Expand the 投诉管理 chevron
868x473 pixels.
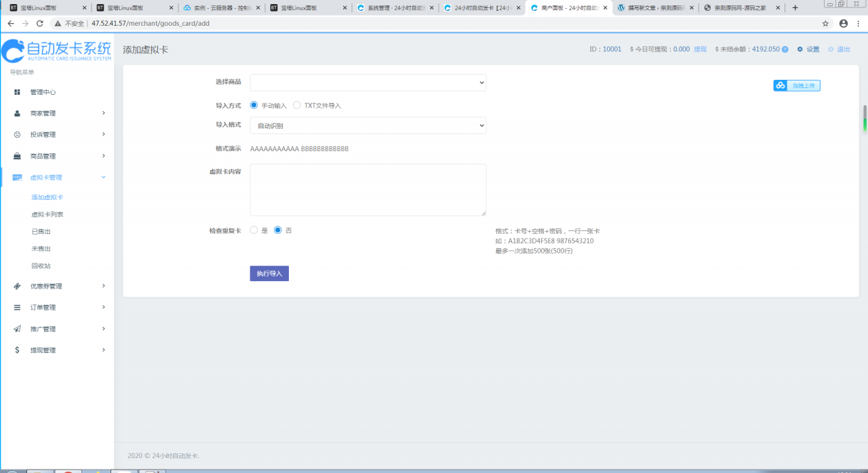pos(103,134)
